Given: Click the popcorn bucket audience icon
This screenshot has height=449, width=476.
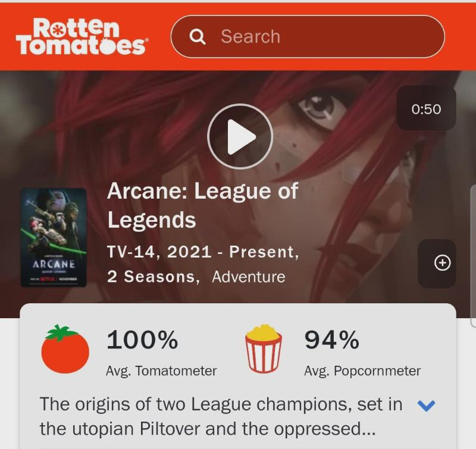Looking at the screenshot, I should coord(264,348).
